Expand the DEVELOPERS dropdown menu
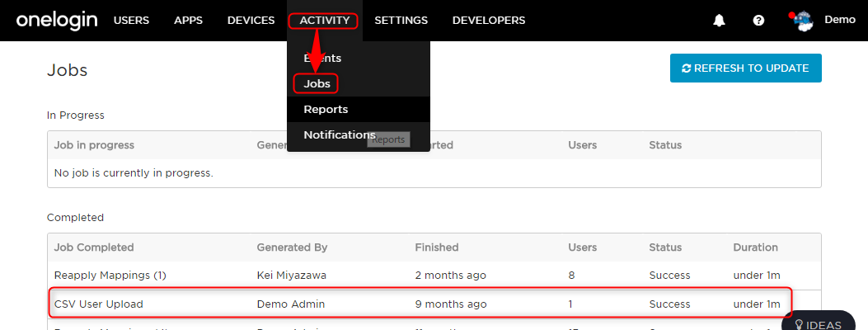This screenshot has width=868, height=330. 489,21
